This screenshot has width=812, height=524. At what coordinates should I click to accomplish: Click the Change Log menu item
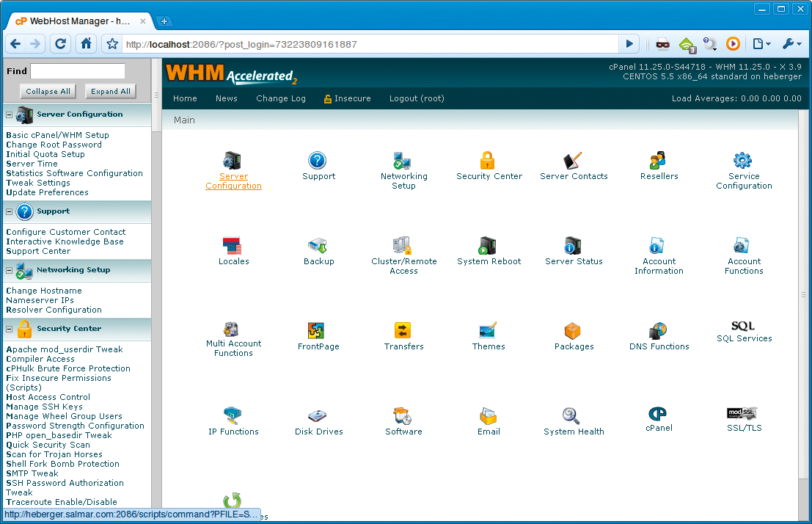(280, 98)
